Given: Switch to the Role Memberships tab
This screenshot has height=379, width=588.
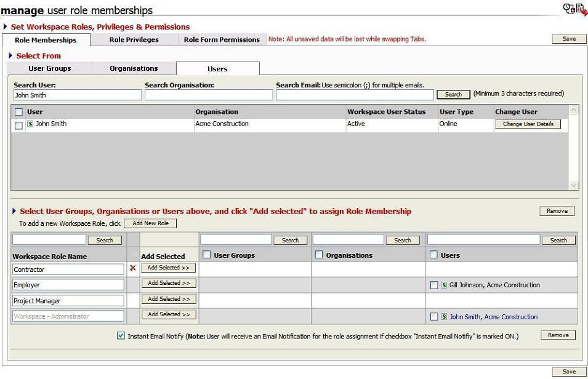Looking at the screenshot, I should click(46, 40).
